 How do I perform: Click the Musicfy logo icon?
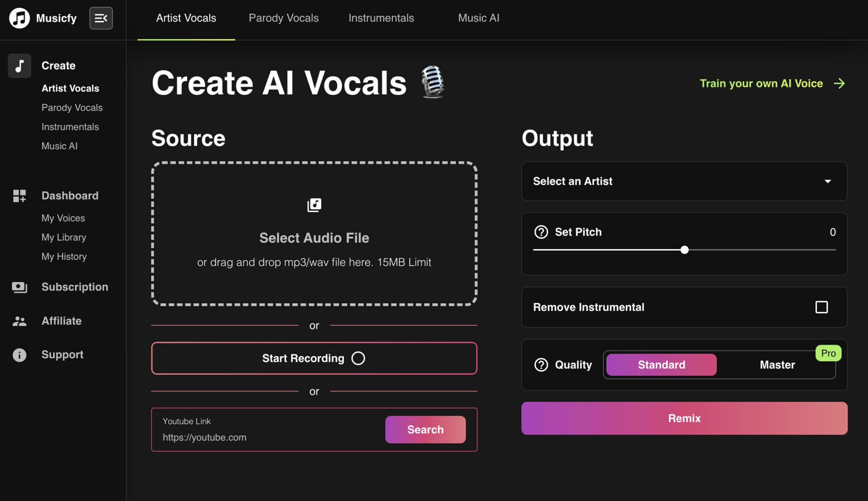(19, 18)
